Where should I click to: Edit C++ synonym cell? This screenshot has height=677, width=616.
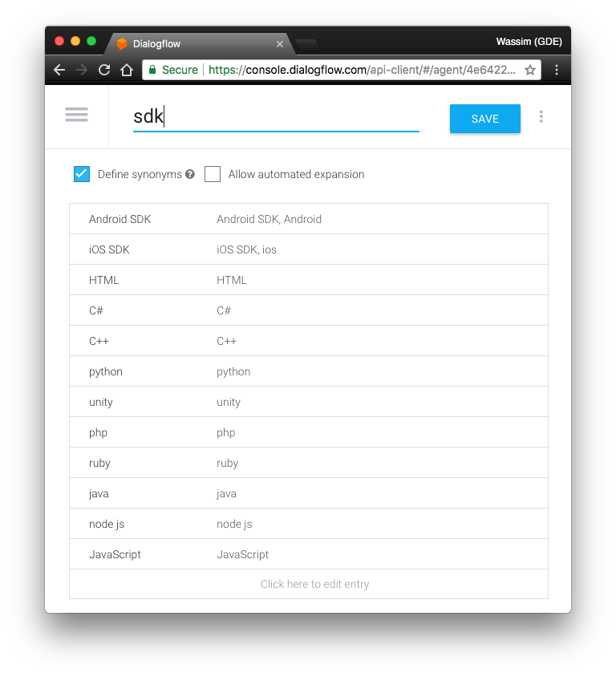(x=227, y=341)
